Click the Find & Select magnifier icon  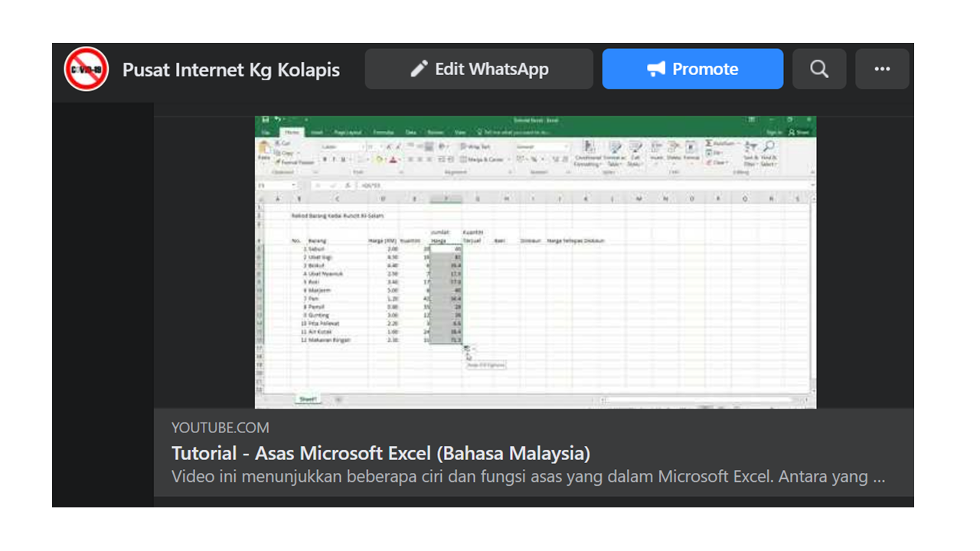(x=769, y=152)
